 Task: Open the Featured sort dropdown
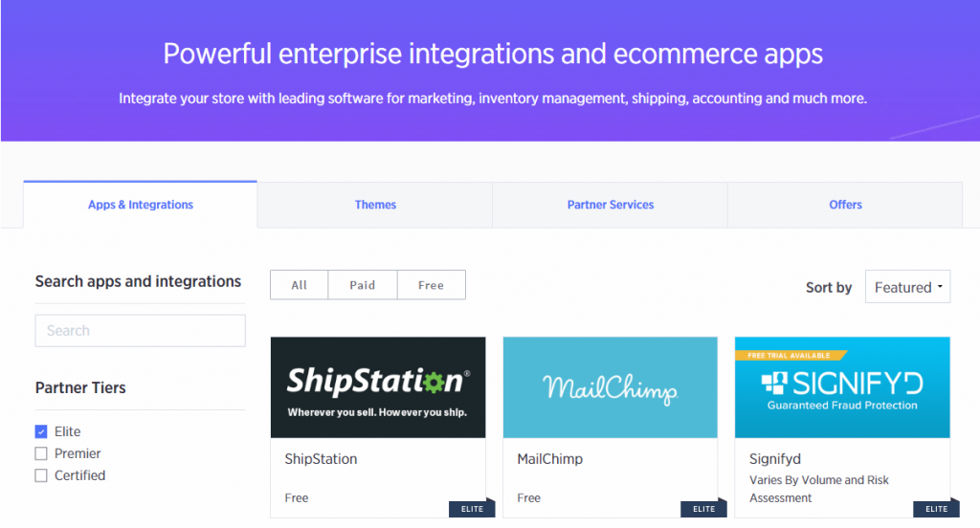tap(907, 287)
